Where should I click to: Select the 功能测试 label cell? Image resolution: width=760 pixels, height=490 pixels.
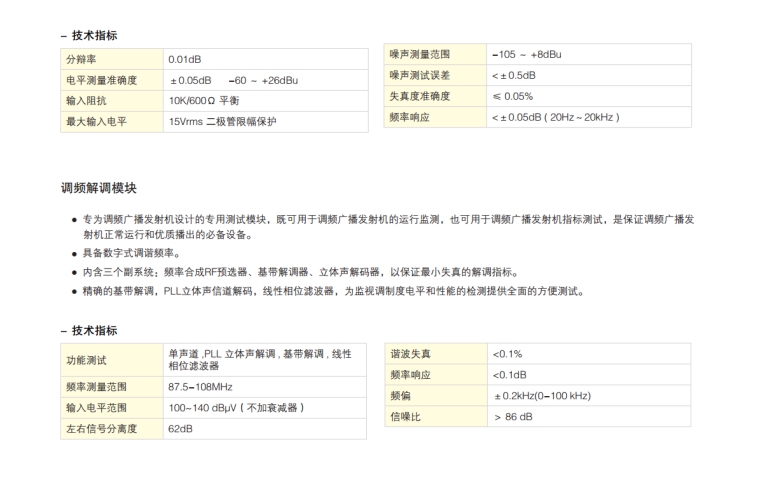(86, 360)
